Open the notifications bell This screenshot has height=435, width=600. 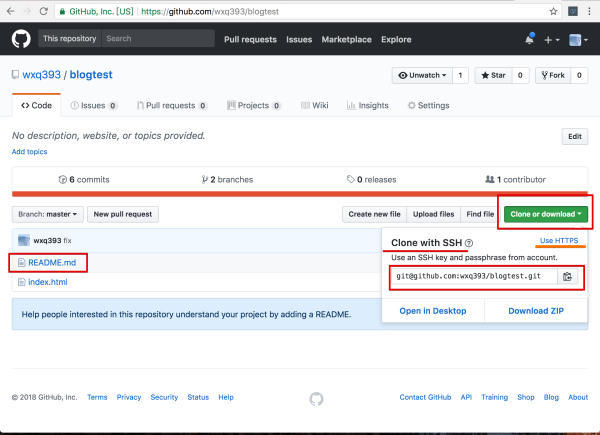tap(530, 39)
